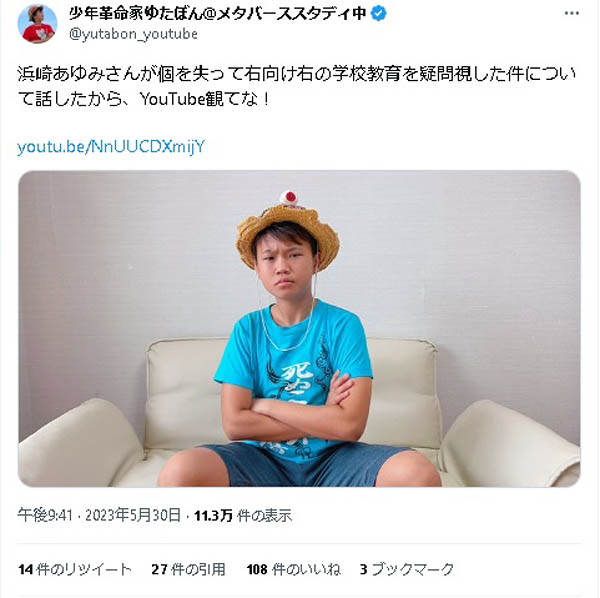The height and width of the screenshot is (598, 600).
Task: View the 27 件の引用 quotes list
Action: [188, 569]
